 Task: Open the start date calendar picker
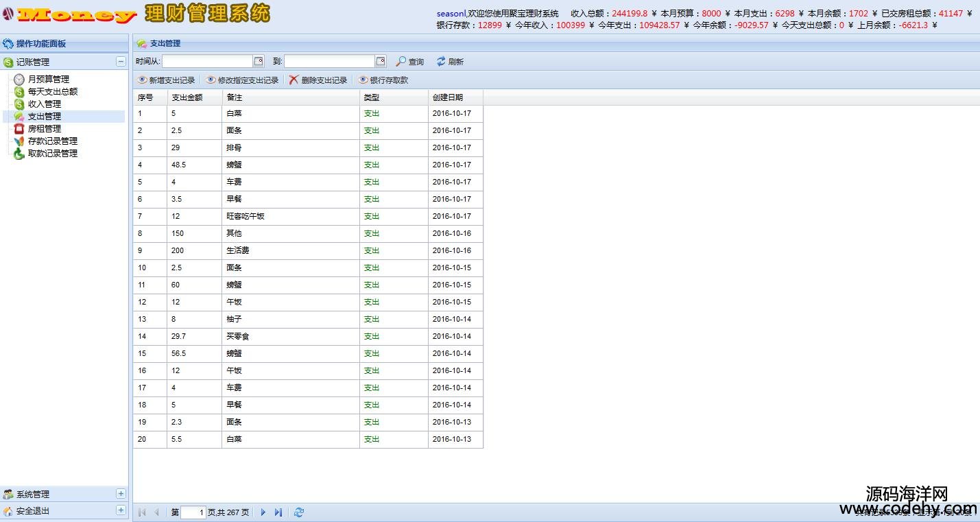point(259,62)
